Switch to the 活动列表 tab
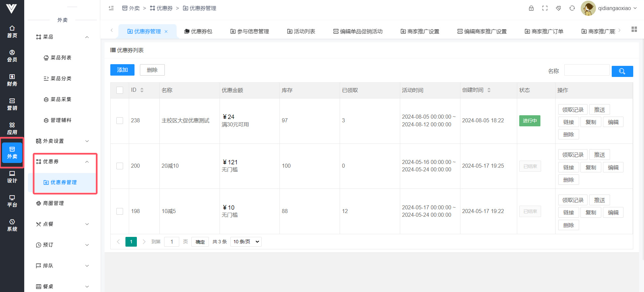The width and height of the screenshot is (644, 292). point(301,31)
